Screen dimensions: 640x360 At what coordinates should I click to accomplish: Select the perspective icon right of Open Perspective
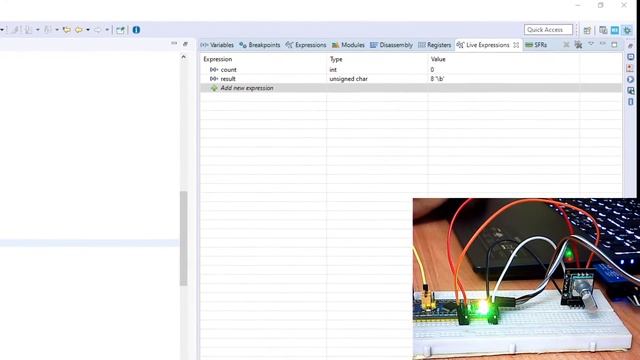coord(603,30)
